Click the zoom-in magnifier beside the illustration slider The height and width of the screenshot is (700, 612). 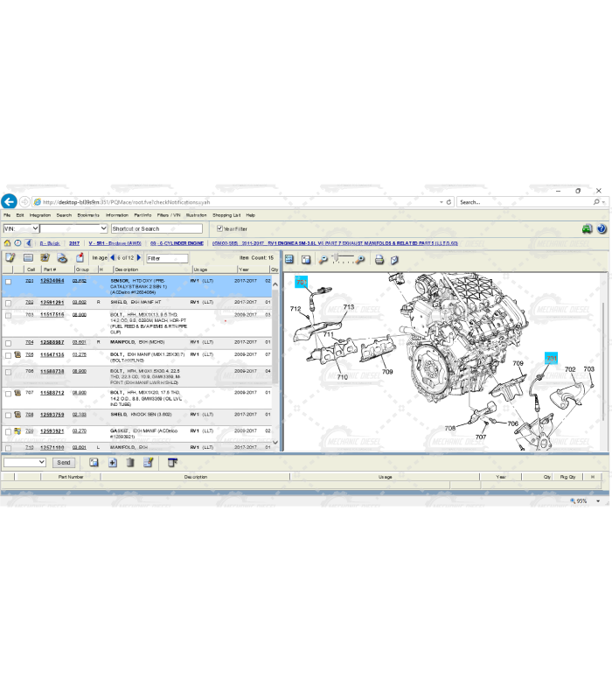tap(360, 259)
